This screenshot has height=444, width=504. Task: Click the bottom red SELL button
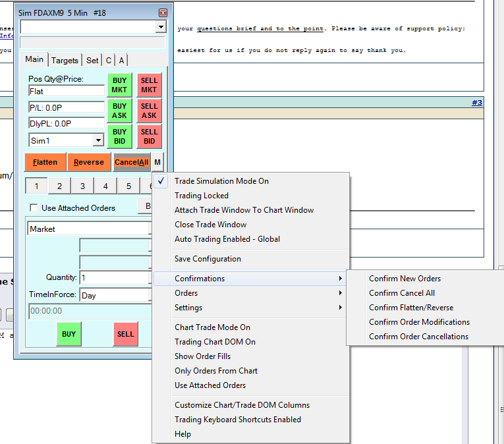coord(126,334)
